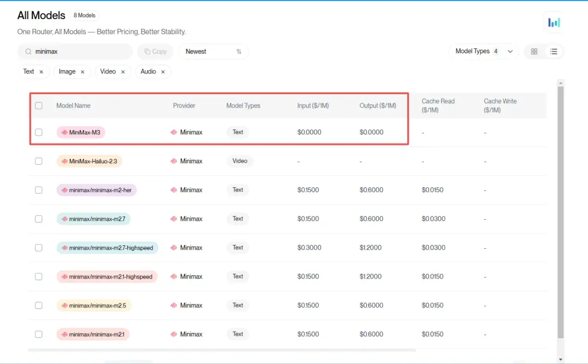Click Minimax provider icon in minimax-m2.5 row

(x=174, y=306)
